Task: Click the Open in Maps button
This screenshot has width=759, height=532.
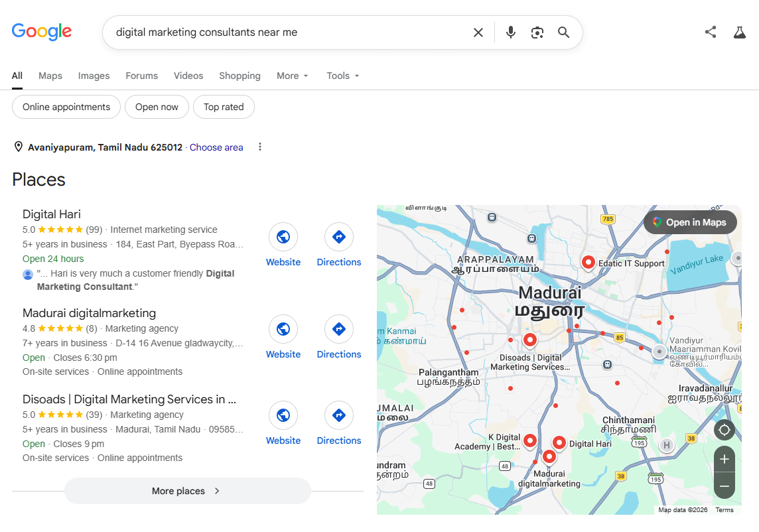Action: pyautogui.click(x=690, y=222)
